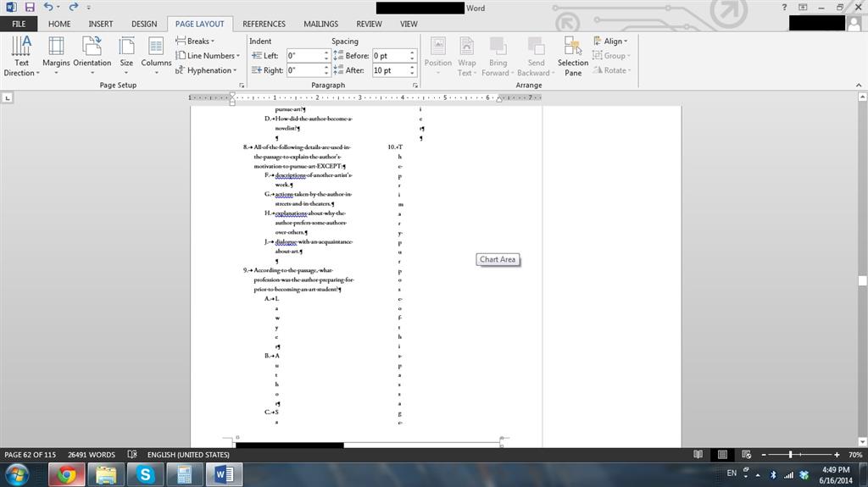Increase Indent Left with up arrow
868x487 pixels.
(x=326, y=53)
